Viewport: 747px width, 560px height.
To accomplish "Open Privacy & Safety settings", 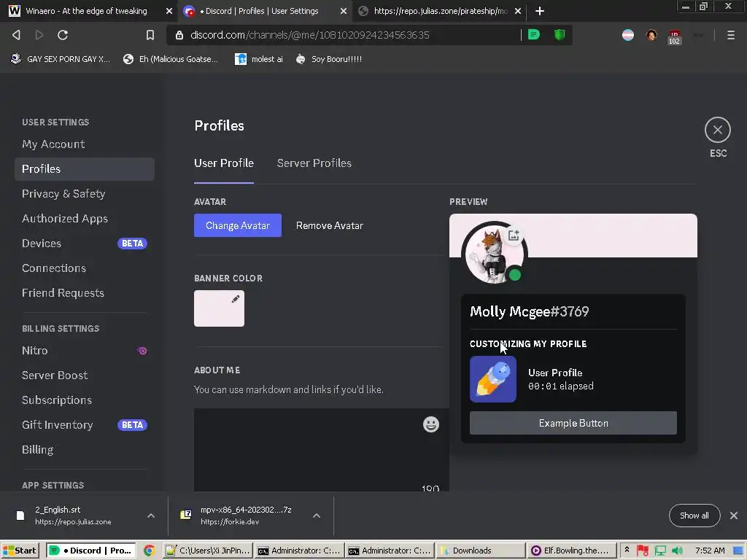I will pos(85,194).
